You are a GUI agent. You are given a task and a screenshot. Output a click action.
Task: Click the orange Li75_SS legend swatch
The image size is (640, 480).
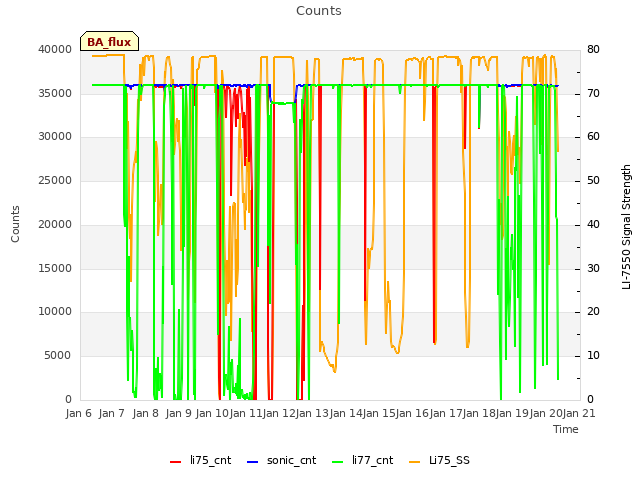pos(414,462)
